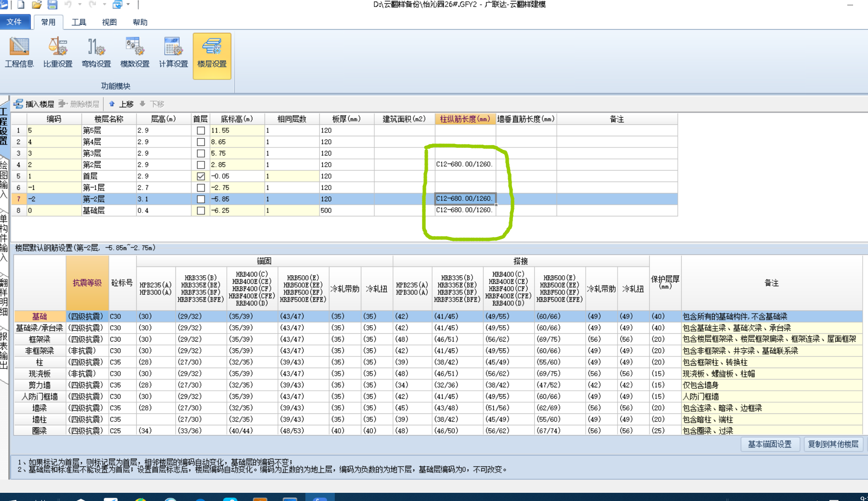Save project with the floppy disk icon

tap(53, 5)
